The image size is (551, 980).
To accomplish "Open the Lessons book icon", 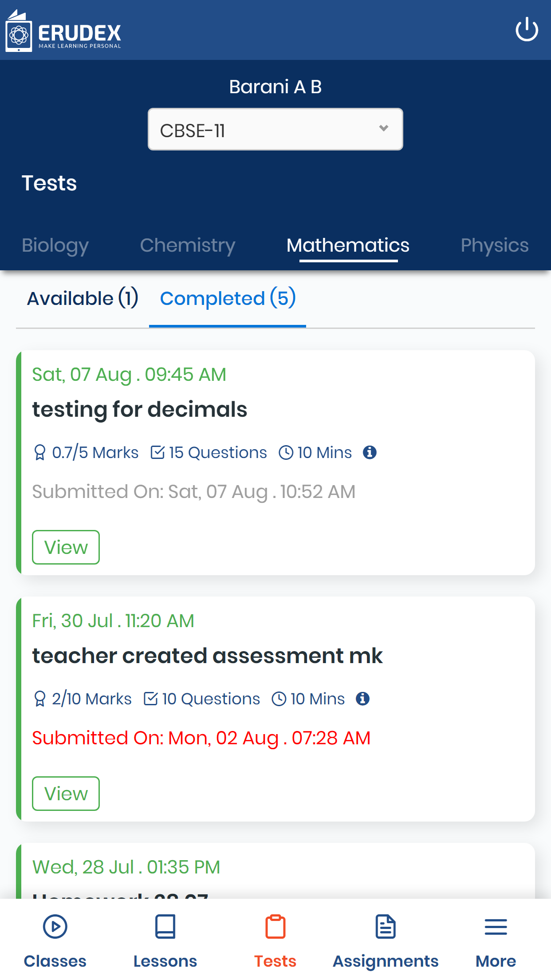I will point(165,927).
